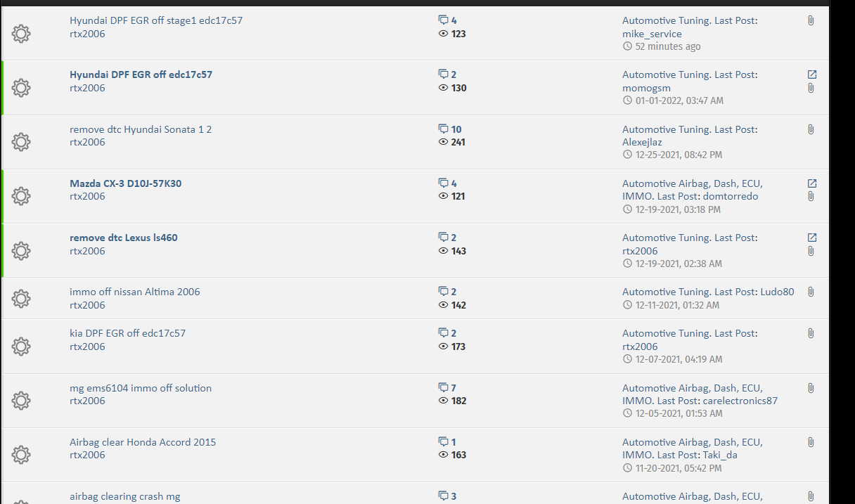Click replies icon for mg ems6104 immo off solution
Image resolution: width=855 pixels, height=504 pixels.
443,388
